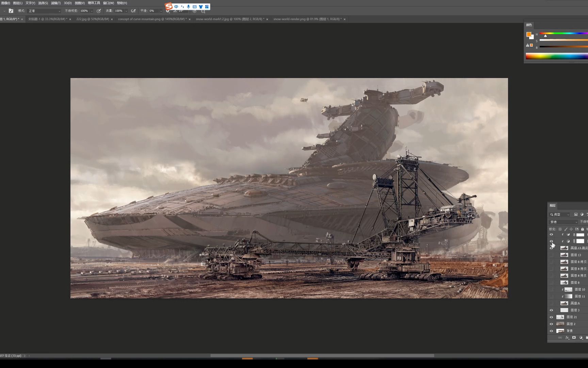
Task: Create new adjustment layer icon
Action: (581, 338)
